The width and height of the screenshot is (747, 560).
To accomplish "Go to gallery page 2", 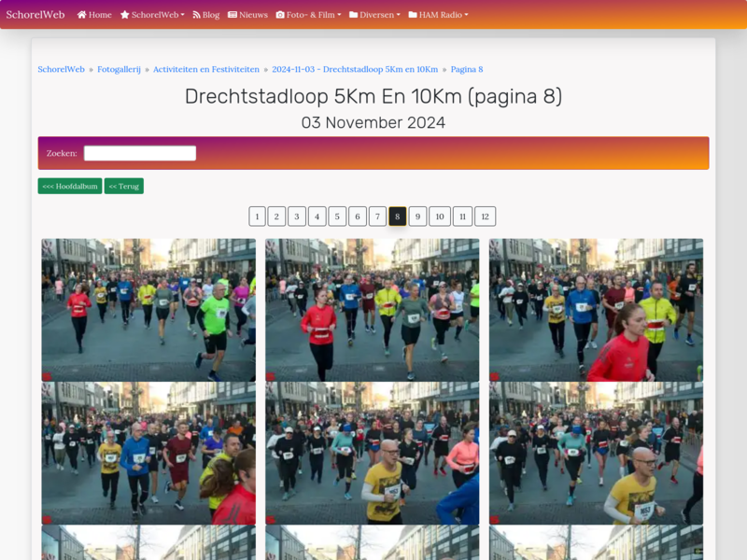I will (x=276, y=217).
